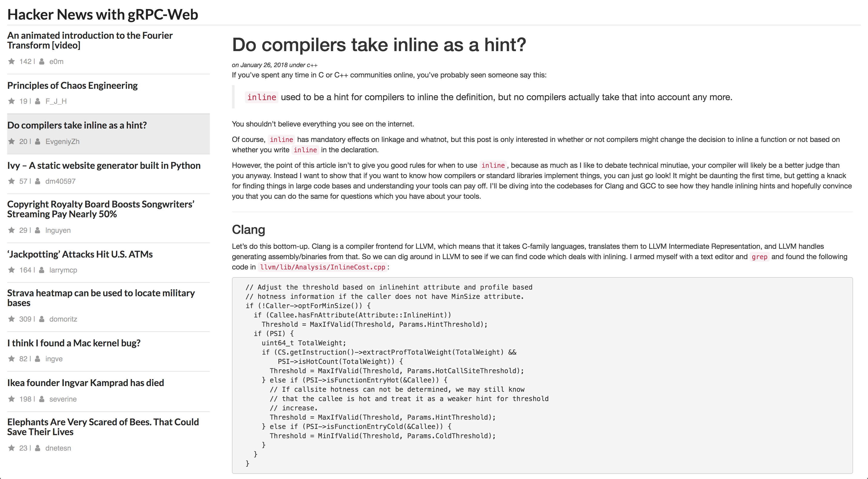Click inside the InlineCost.cpp code block

tap(542, 375)
